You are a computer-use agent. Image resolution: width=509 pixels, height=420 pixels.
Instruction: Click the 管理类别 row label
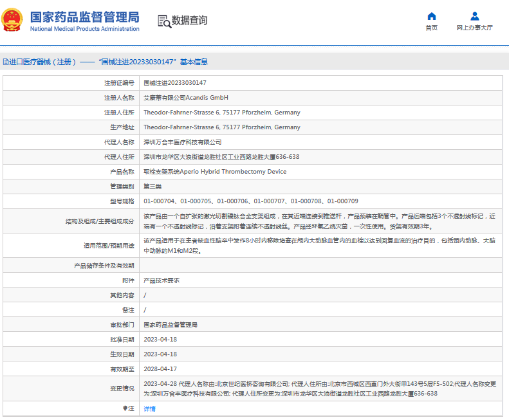click(122, 187)
